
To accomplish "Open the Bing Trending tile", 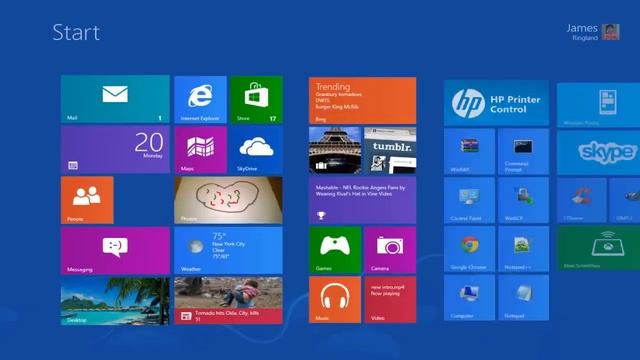I will click(x=362, y=100).
